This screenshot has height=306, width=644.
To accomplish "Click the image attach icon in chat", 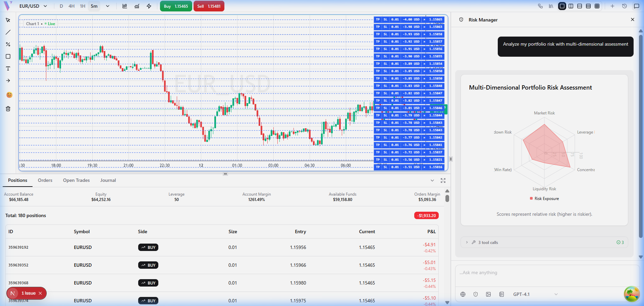I will [488, 294].
